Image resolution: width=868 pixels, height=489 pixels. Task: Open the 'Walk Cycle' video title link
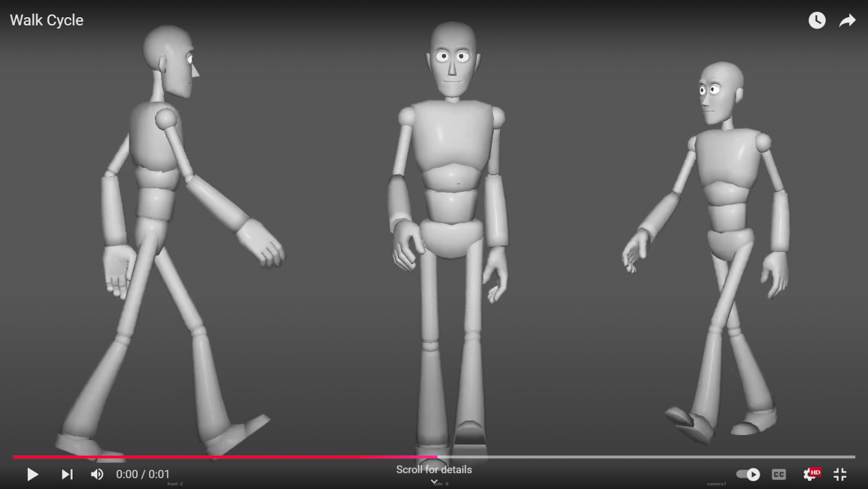[x=46, y=21]
